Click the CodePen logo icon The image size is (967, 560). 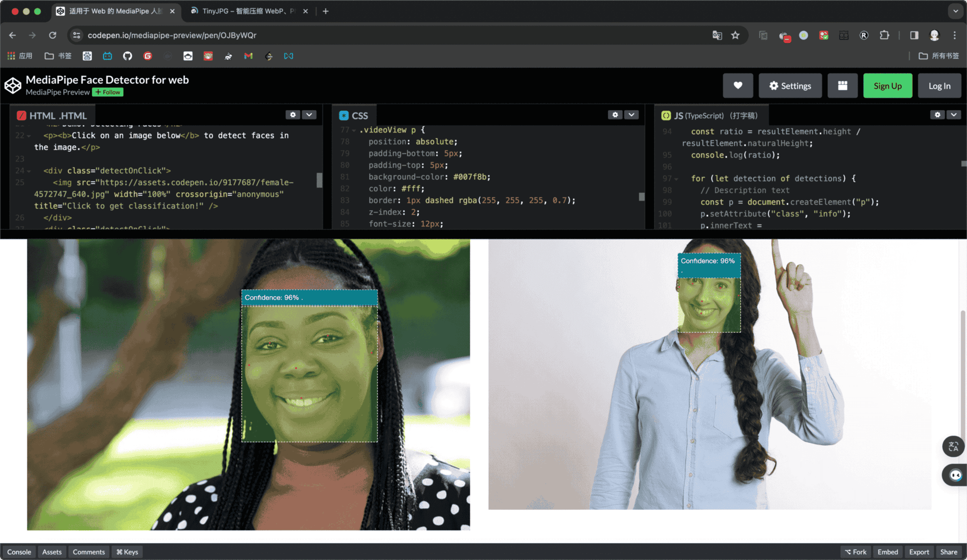[13, 85]
